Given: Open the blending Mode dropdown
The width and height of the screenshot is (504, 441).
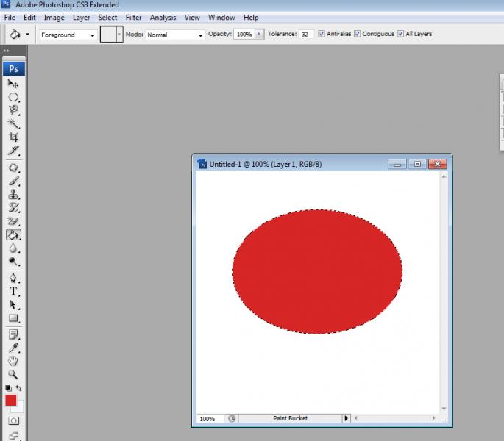Looking at the screenshot, I should 175,35.
